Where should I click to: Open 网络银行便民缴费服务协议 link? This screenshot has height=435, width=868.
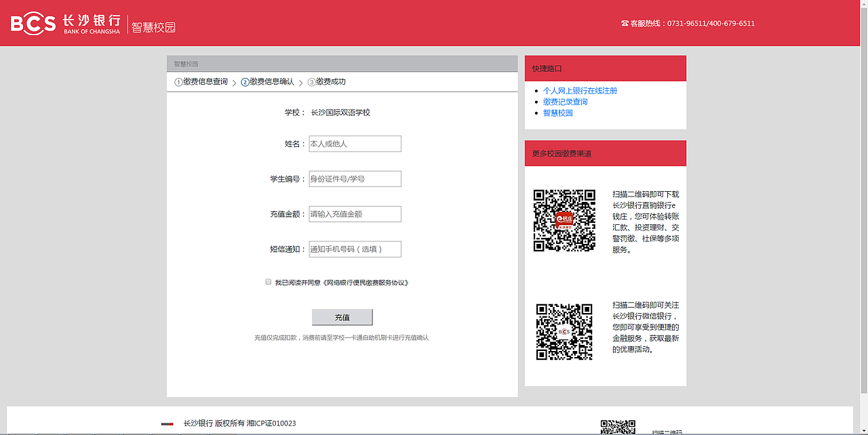coord(366,283)
